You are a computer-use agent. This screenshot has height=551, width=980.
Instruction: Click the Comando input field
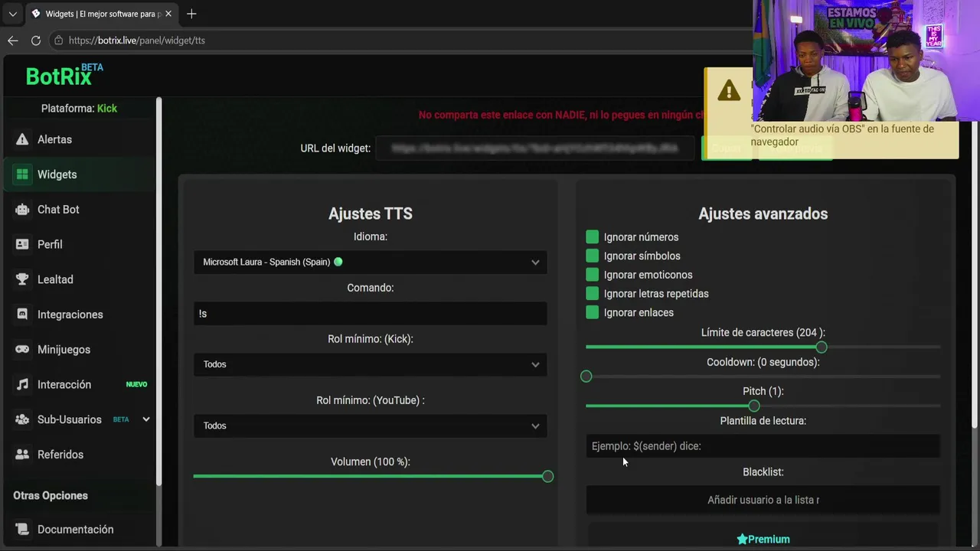tap(371, 314)
